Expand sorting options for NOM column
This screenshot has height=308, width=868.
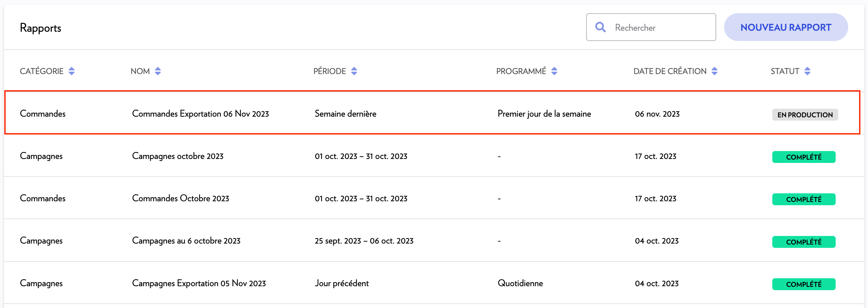pos(158,71)
